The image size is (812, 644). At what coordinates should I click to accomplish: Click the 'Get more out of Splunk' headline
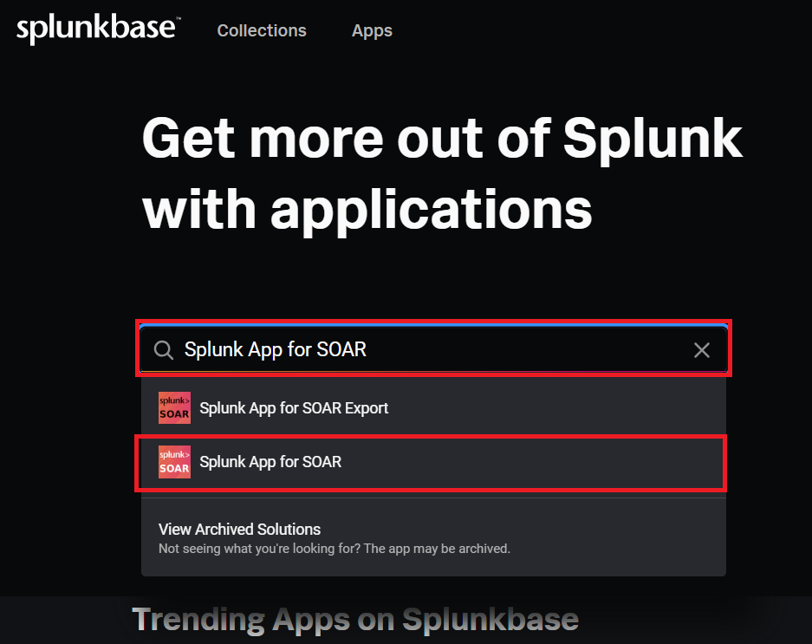click(442, 139)
